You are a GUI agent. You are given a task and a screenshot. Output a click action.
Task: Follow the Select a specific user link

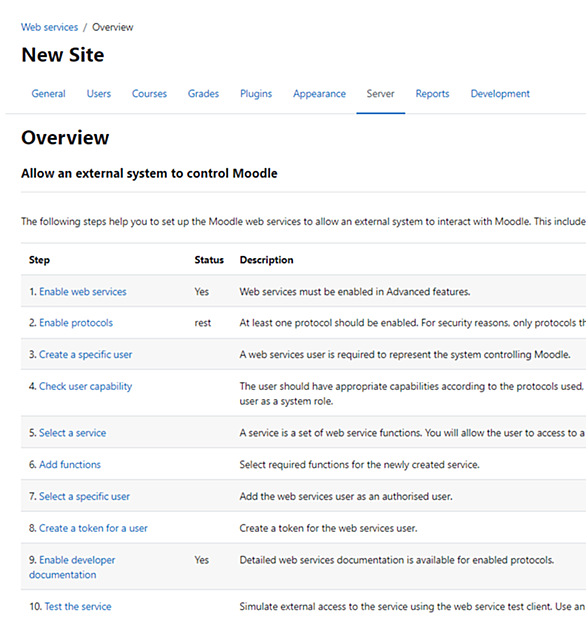point(84,497)
